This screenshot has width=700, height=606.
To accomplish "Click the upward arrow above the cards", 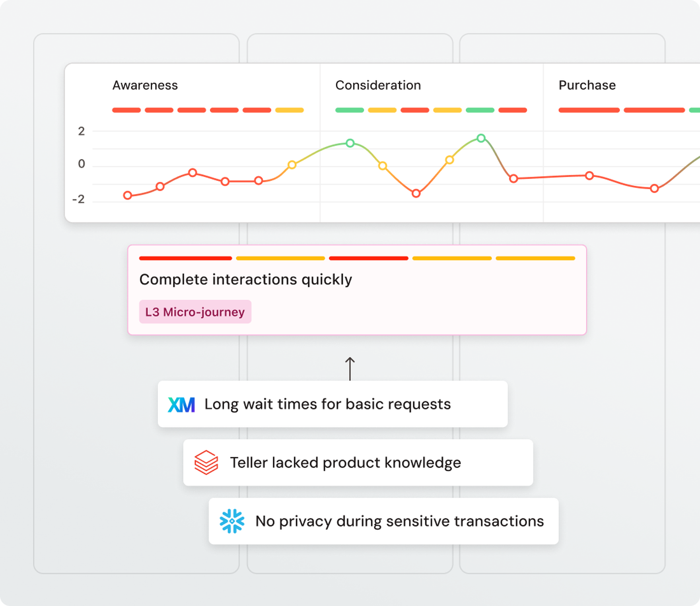I will click(350, 369).
